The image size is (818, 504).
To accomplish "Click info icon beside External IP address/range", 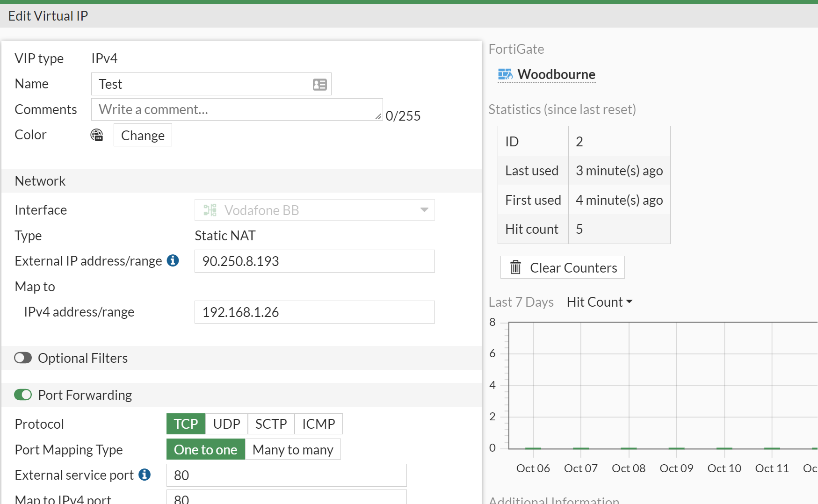I will 173,260.
